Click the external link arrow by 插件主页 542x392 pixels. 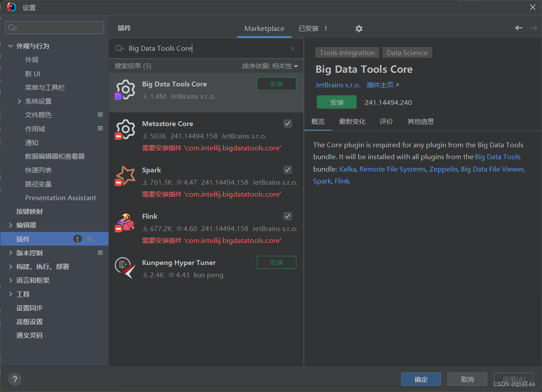(397, 85)
